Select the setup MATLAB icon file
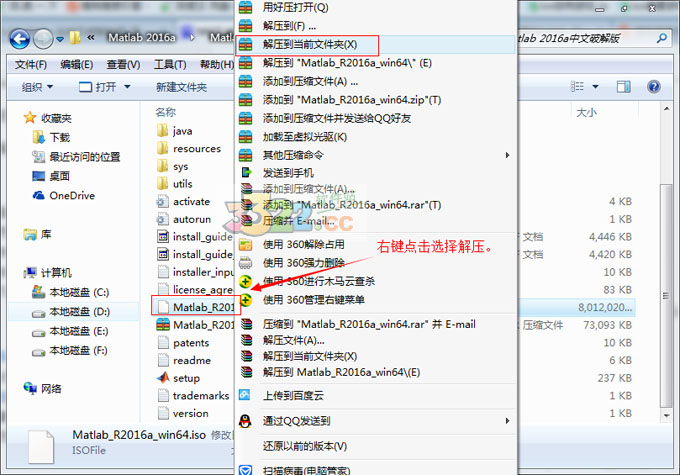Viewport: 680px width, 475px height. click(178, 378)
